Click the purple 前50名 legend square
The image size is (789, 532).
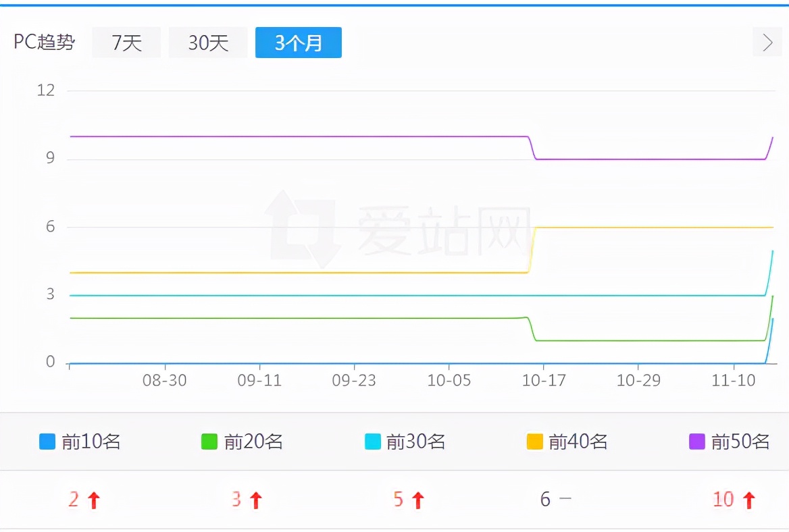[698, 442]
